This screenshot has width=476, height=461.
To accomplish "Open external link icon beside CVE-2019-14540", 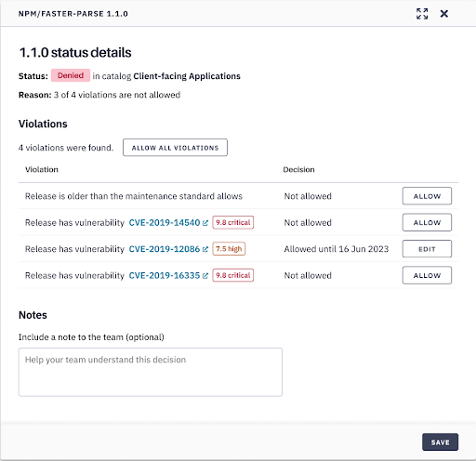I will point(205,223).
